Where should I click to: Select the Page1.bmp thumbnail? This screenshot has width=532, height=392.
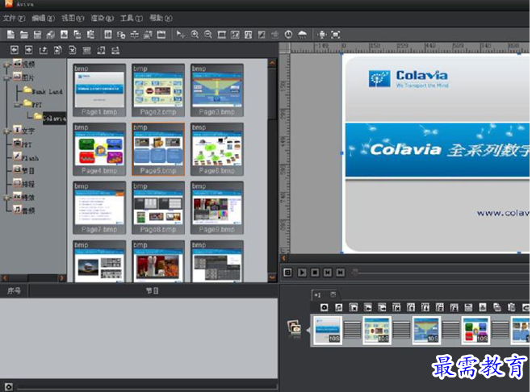[99, 90]
